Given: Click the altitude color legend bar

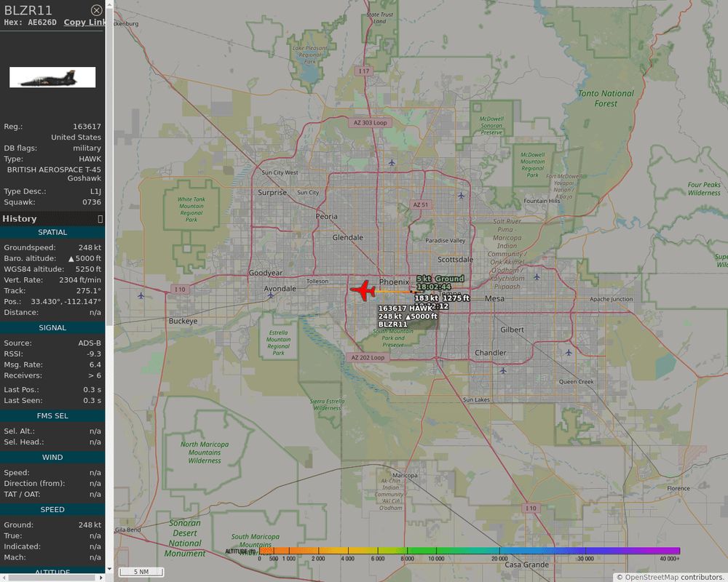Looking at the screenshot, I should tap(470, 551).
